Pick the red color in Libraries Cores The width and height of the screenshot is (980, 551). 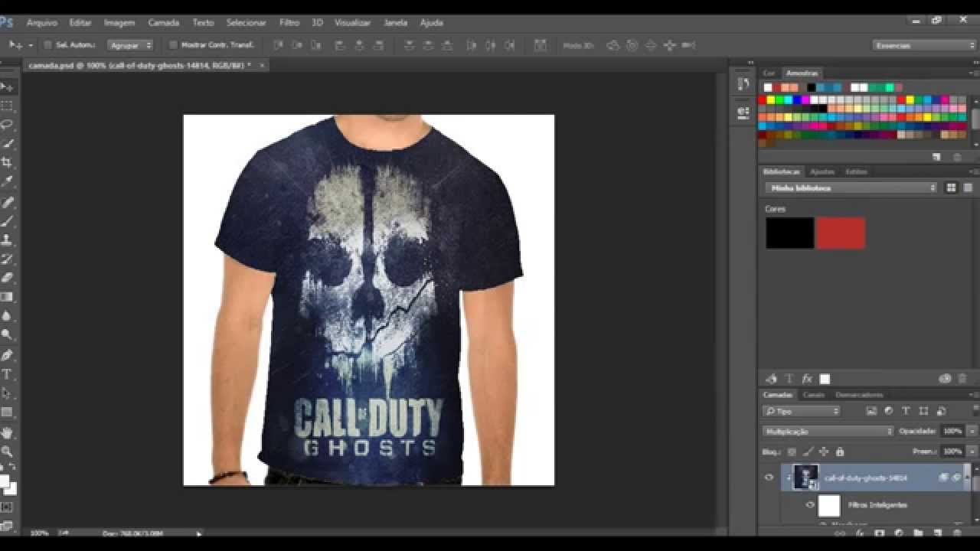(x=841, y=233)
